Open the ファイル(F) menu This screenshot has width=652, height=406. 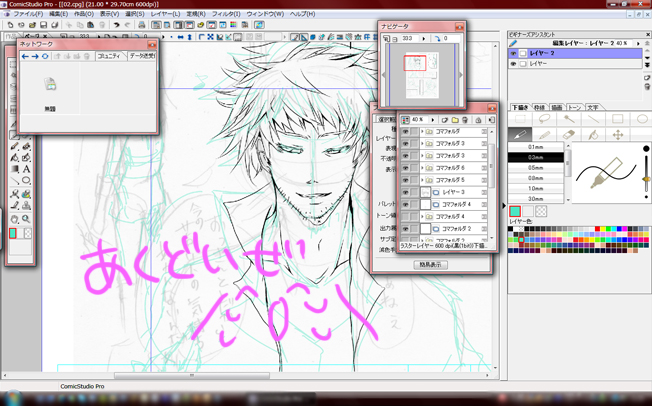click(28, 14)
